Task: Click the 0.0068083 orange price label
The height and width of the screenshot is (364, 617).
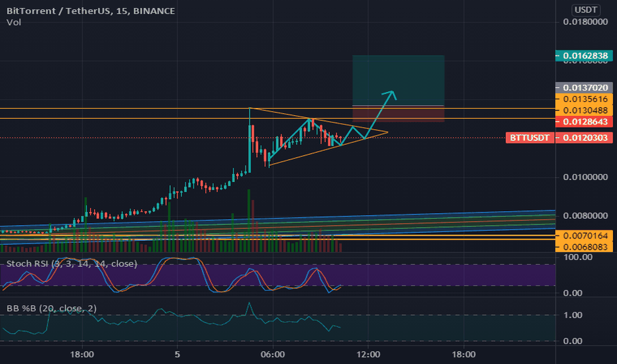Action: [584, 247]
